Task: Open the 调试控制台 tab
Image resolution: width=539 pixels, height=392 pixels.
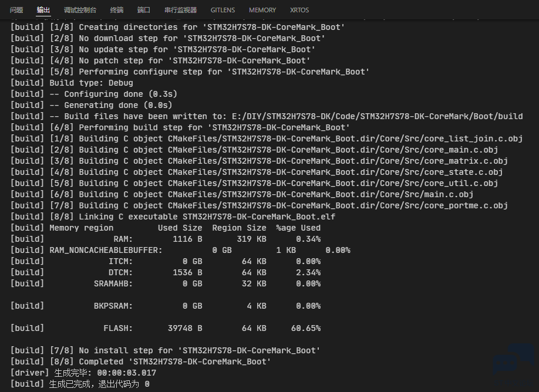Action: click(80, 10)
